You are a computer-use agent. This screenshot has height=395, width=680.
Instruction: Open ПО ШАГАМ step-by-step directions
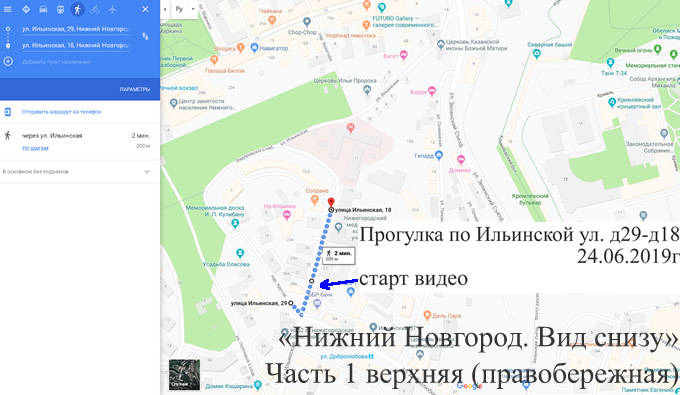(x=36, y=148)
